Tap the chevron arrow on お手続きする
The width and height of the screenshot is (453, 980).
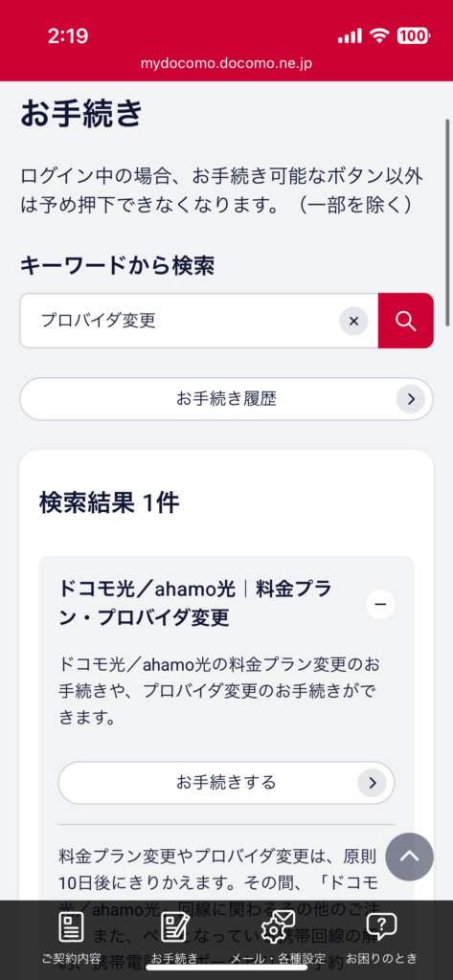373,783
